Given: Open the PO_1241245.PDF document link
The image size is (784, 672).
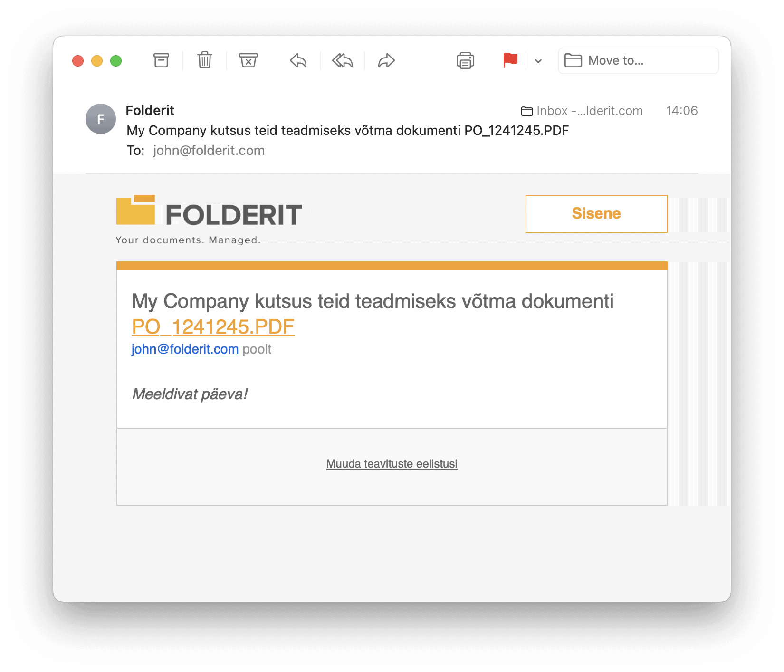Looking at the screenshot, I should (213, 326).
